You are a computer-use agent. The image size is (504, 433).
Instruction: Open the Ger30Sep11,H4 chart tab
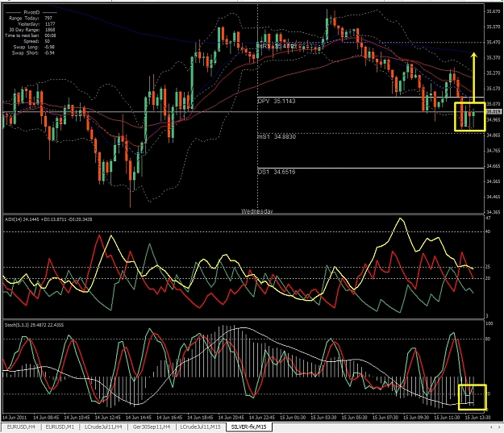pyautogui.click(x=152, y=427)
